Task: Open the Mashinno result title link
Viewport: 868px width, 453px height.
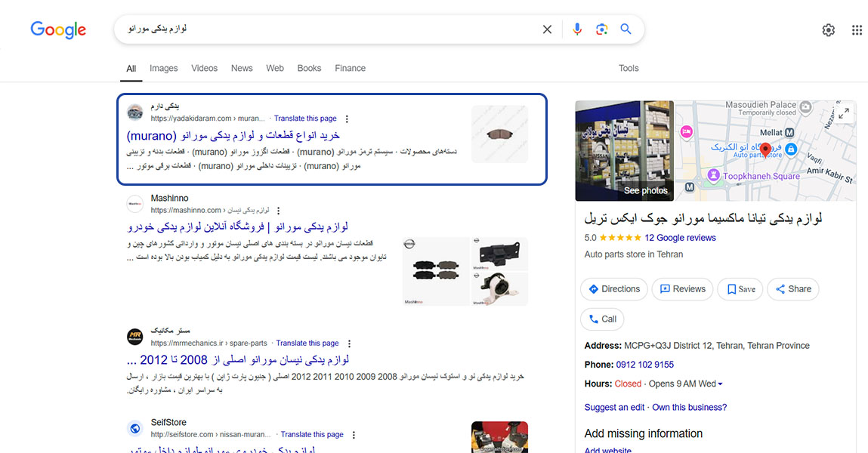Action: (237, 226)
